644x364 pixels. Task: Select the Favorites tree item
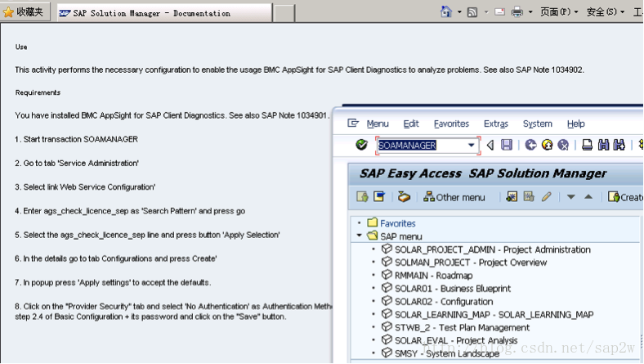[397, 223]
